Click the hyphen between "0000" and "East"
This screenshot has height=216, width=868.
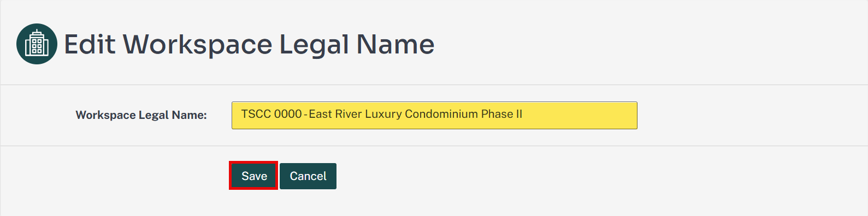pyautogui.click(x=305, y=115)
